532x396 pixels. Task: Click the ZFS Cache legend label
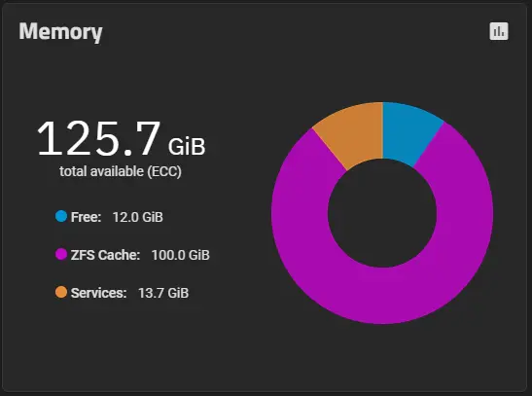tap(105, 255)
